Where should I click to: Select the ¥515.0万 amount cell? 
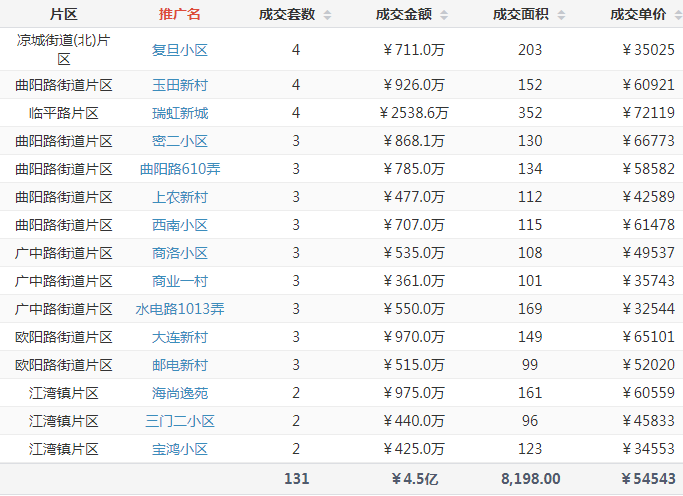point(414,365)
